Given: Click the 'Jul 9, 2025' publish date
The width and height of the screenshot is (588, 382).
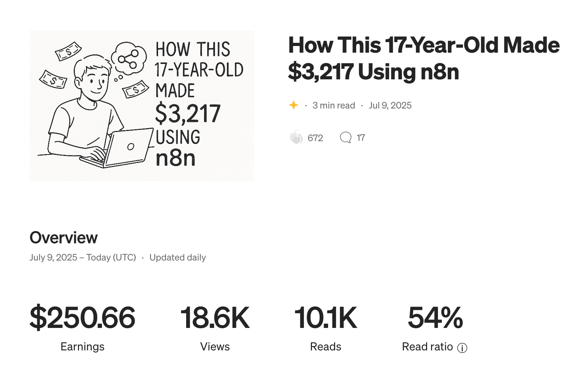Looking at the screenshot, I should 390,105.
